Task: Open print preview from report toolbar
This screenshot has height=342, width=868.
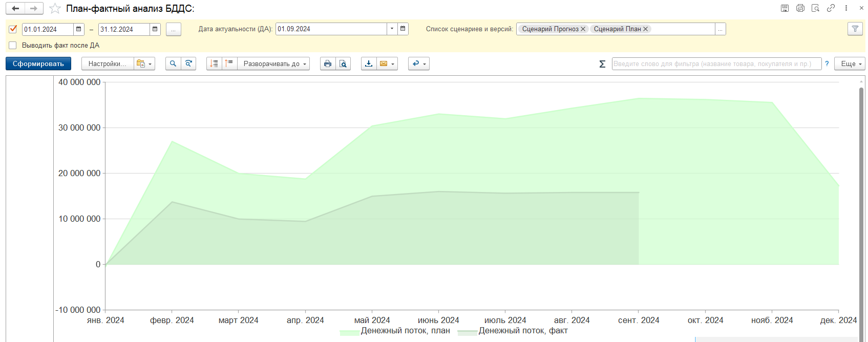Action: tap(343, 63)
